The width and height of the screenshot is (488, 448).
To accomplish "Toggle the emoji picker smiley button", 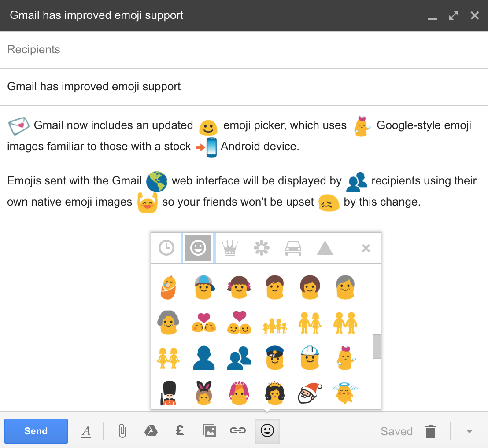I will [x=267, y=431].
